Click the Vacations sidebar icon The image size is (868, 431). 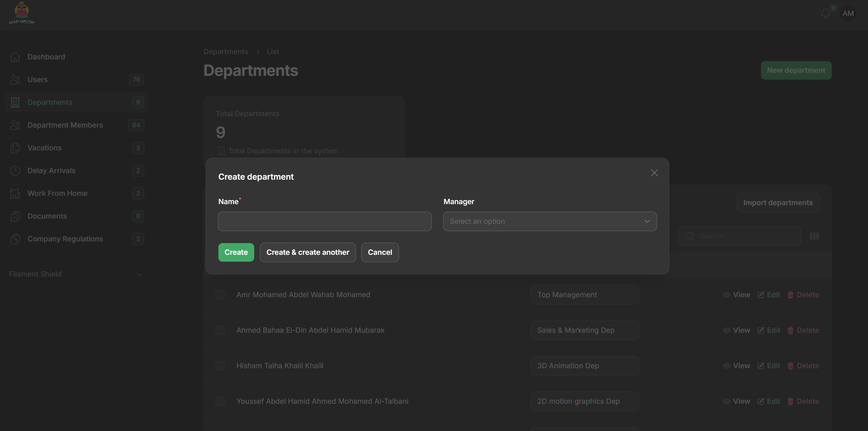pos(15,148)
